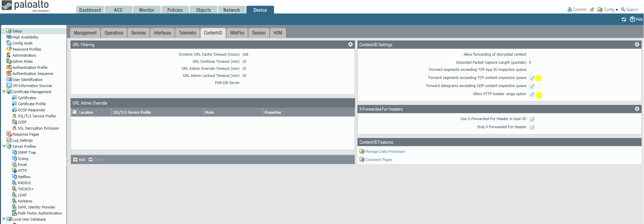
Task: Click the Admin Roles sidebar icon
Action: click(x=9, y=61)
